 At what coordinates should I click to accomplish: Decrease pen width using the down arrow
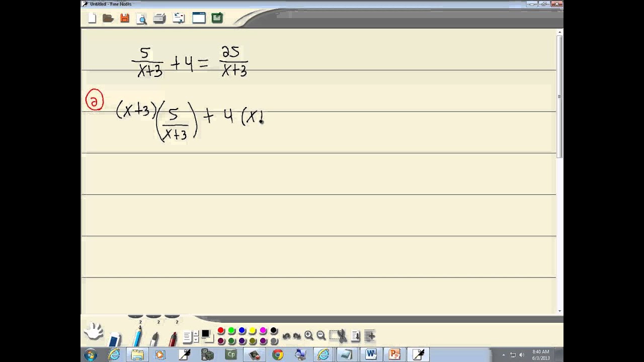tap(196, 339)
